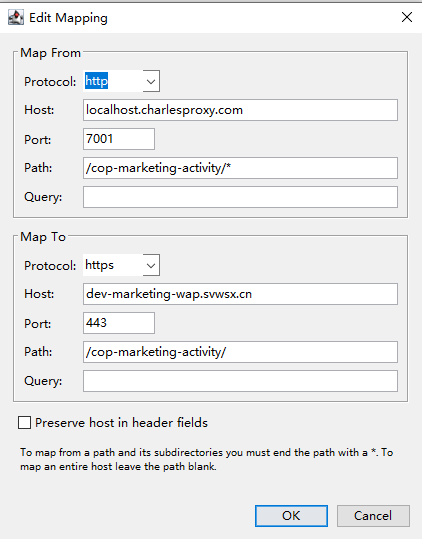This screenshot has height=539, width=422.
Task: Open the Map From protocol dropdown arrow
Action: 151,81
